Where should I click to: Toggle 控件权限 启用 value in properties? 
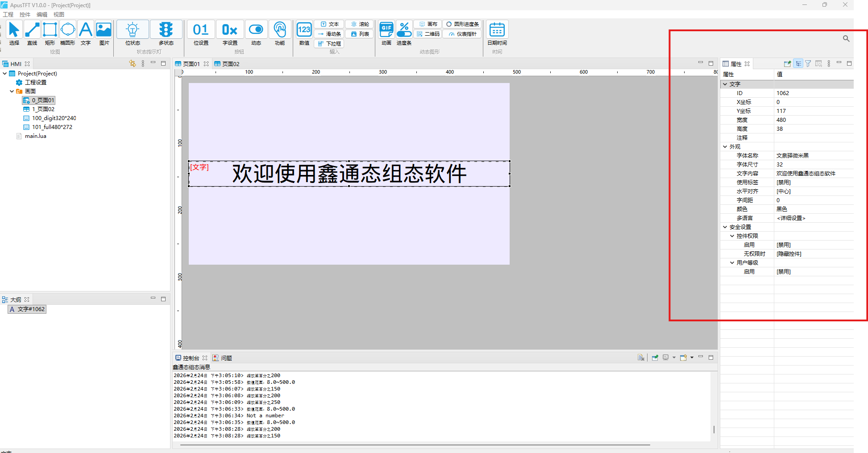(x=784, y=245)
